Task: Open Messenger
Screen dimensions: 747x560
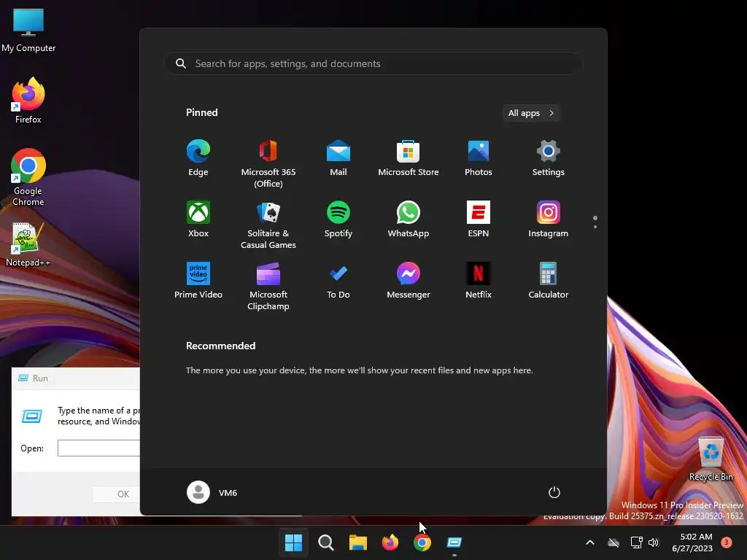Action: [x=409, y=281]
